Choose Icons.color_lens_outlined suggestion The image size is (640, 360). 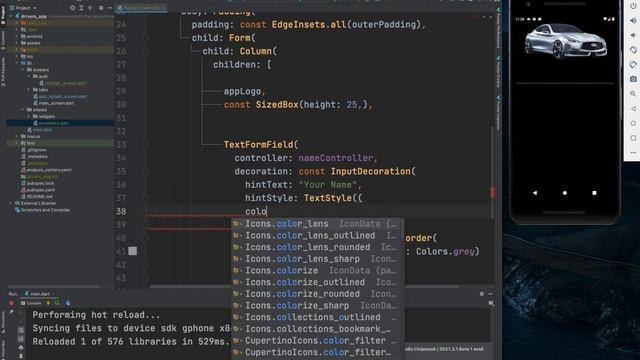318,236
